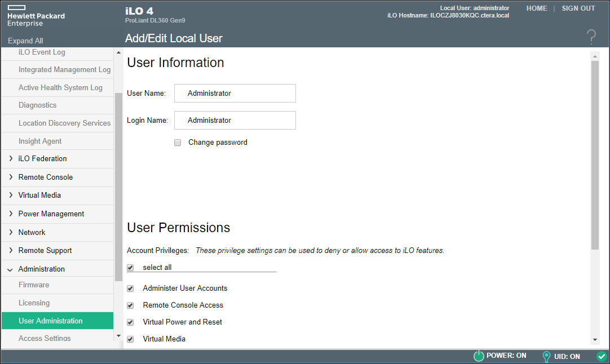The image size is (610, 364).
Task: Expand the Remote Console menu
Action: coord(58,177)
